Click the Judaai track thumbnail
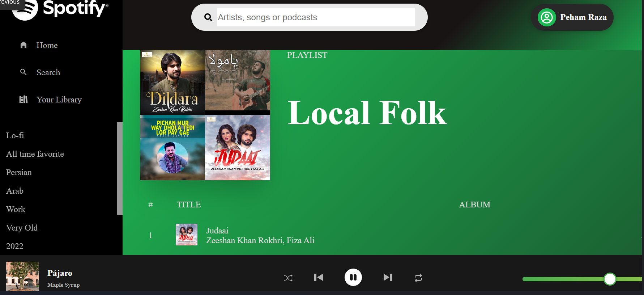This screenshot has height=295, width=644. tap(186, 235)
